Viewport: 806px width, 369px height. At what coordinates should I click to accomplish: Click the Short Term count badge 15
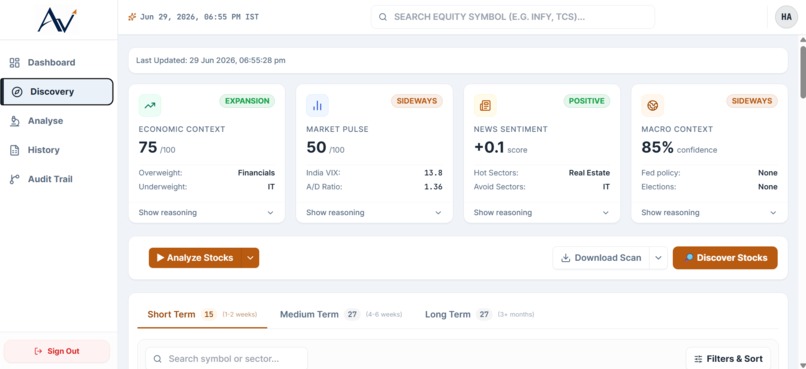coord(209,315)
